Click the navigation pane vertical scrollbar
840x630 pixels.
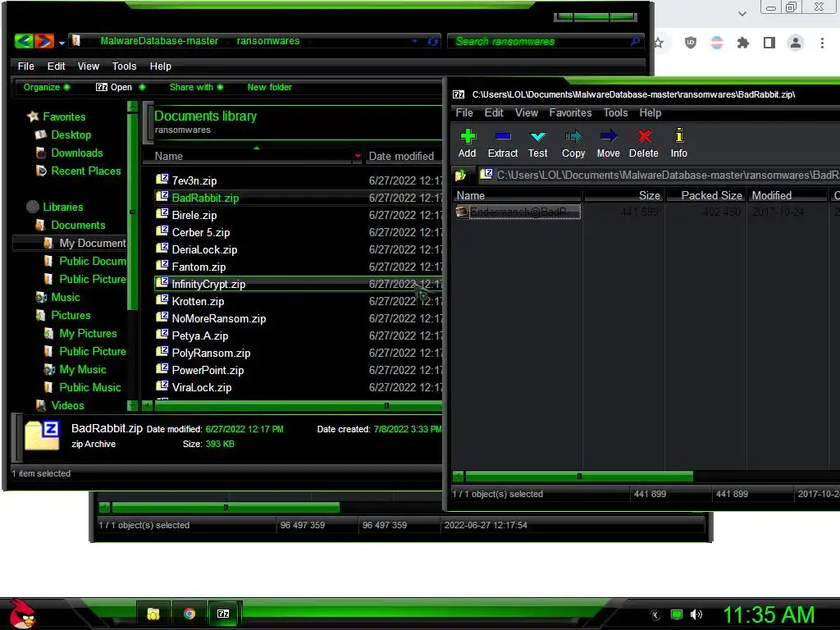click(x=132, y=212)
